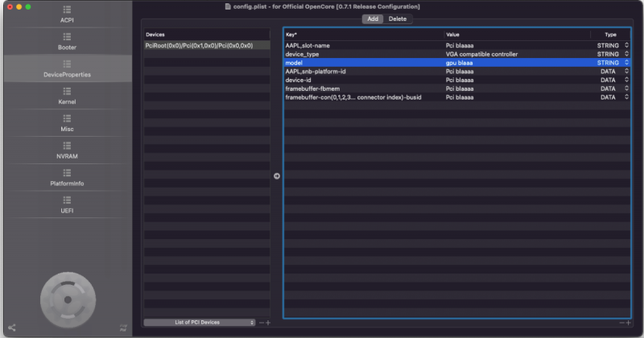This screenshot has height=338, width=644.
Task: Open the ACPI section in sidebar
Action: click(x=67, y=14)
